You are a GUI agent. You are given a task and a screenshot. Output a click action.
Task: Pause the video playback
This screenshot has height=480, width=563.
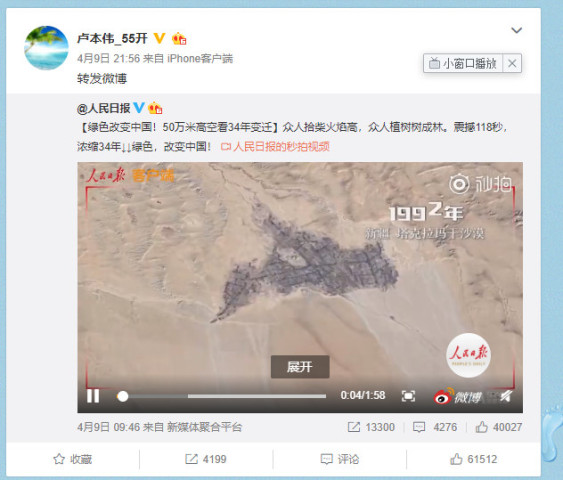coord(93,396)
